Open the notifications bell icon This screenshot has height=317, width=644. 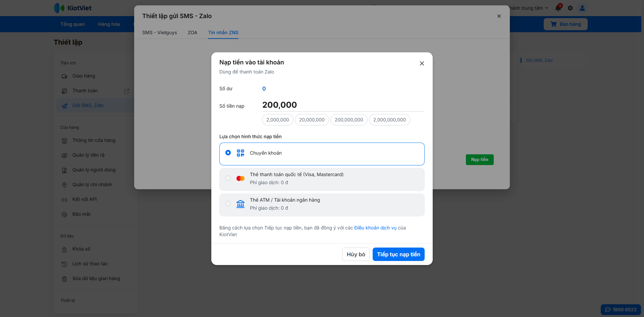point(558,8)
